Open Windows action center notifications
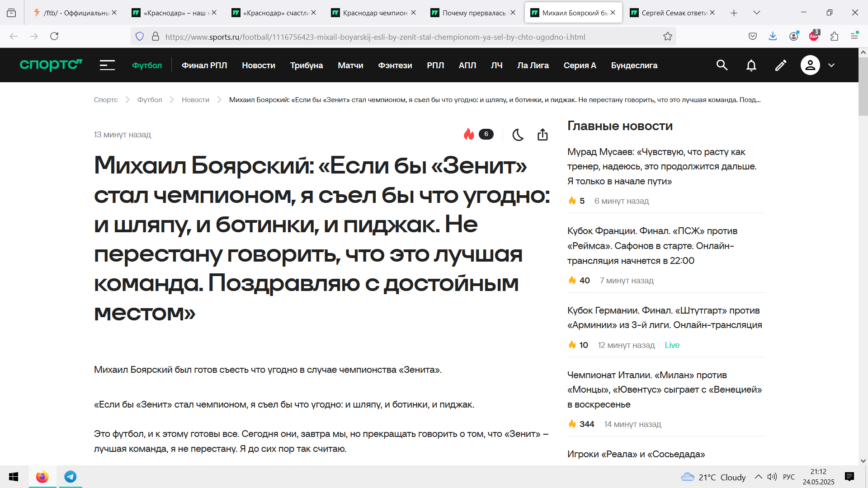The width and height of the screenshot is (868, 488). [849, 477]
